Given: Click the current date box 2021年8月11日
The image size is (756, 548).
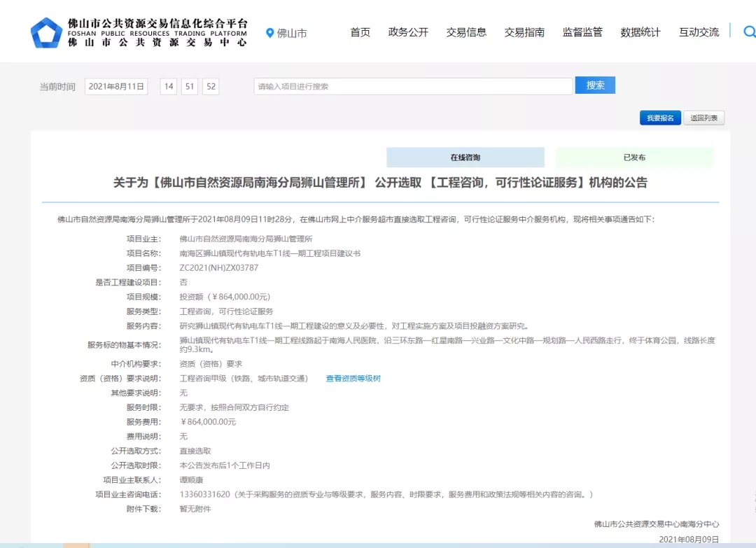Looking at the screenshot, I should [116, 86].
